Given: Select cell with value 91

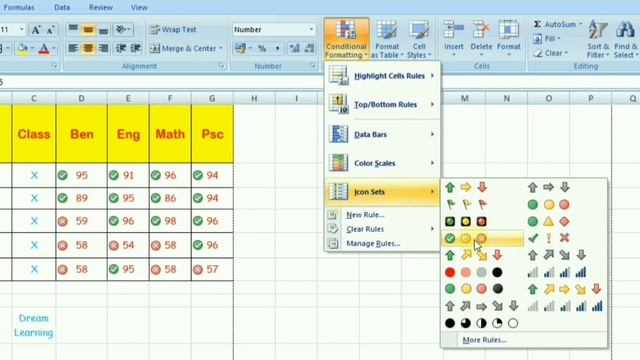Looking at the screenshot, I should click(x=128, y=176).
